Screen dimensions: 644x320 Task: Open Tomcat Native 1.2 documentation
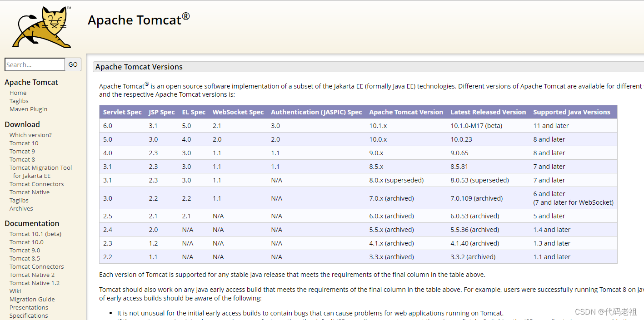35,283
